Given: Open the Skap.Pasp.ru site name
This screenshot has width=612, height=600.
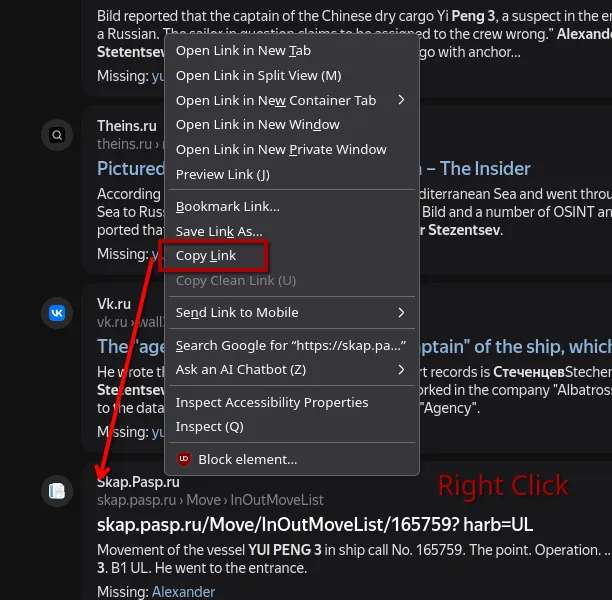Looking at the screenshot, I should (x=139, y=482).
